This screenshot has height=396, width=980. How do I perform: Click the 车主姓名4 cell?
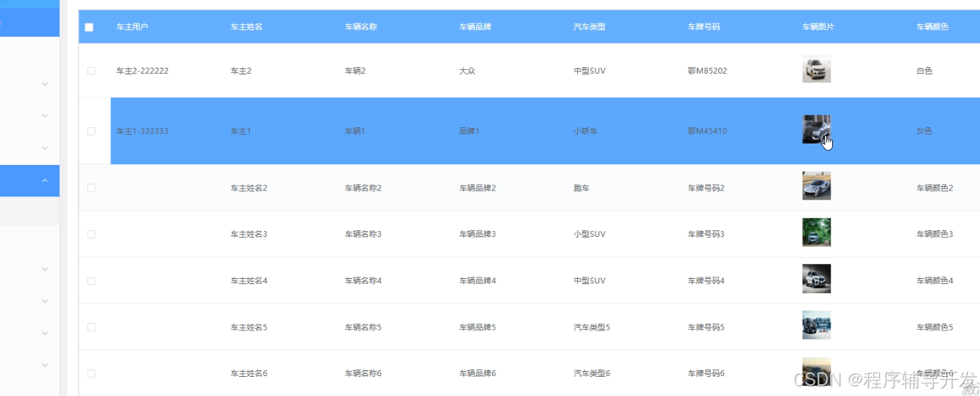click(248, 280)
